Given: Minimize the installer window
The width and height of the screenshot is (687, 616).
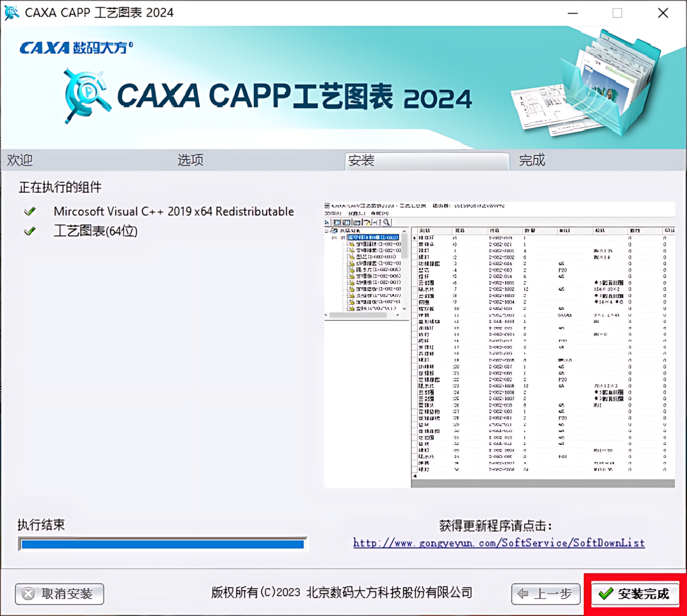Looking at the screenshot, I should (572, 13).
